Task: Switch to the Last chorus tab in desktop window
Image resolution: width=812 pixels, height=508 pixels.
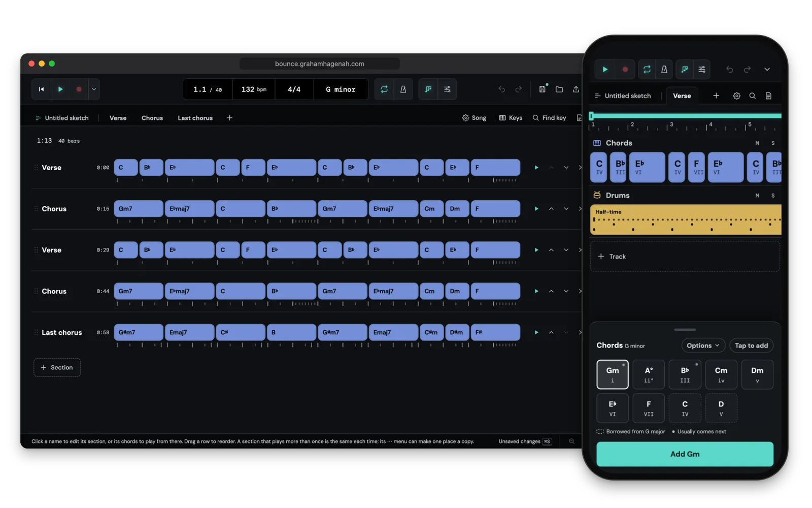Action: pyautogui.click(x=195, y=118)
